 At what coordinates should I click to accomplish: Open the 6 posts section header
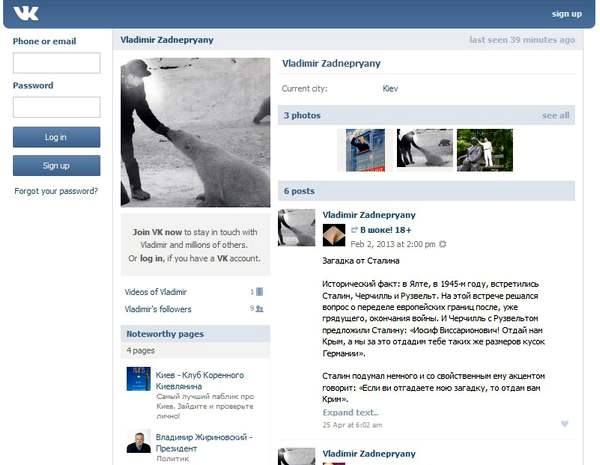coord(299,191)
